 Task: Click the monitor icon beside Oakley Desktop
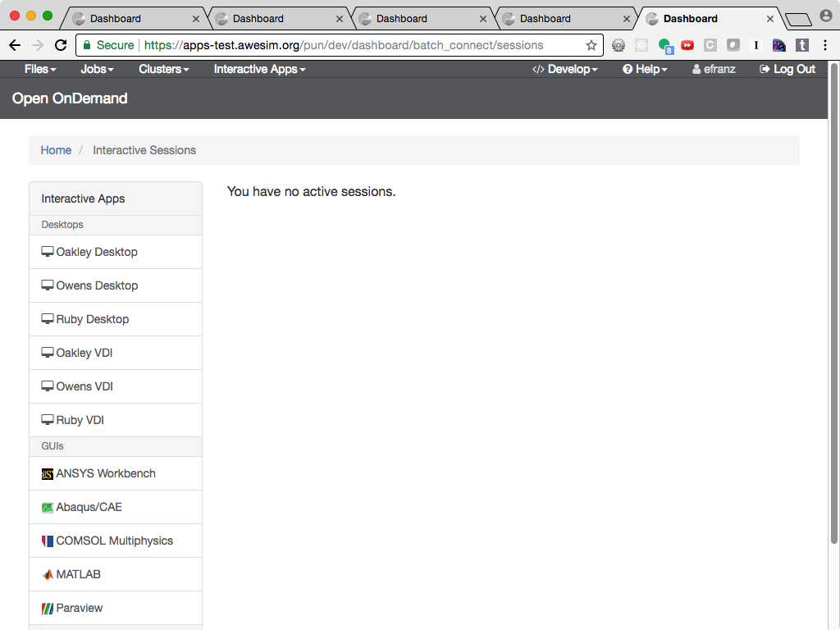[46, 251]
